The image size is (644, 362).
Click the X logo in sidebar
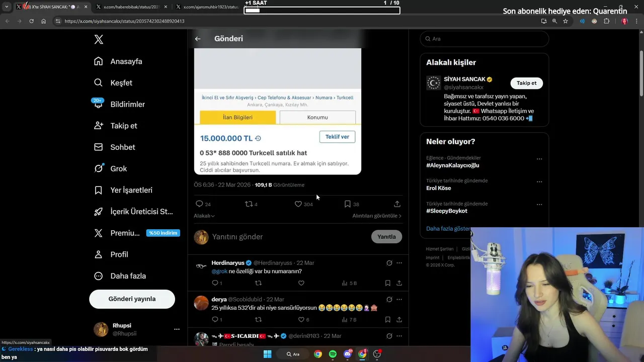pyautogui.click(x=99, y=40)
